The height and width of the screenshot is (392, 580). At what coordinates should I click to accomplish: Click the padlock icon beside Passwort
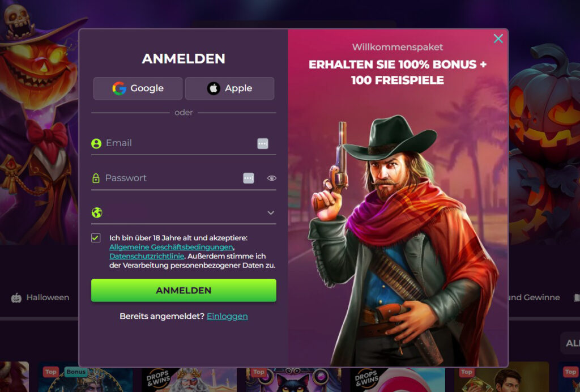point(96,178)
